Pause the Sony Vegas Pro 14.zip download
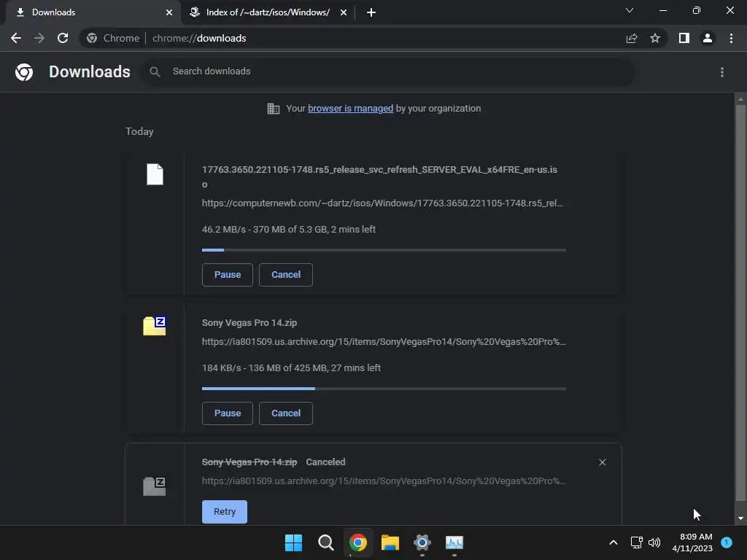Screen dimensions: 747x560 [228, 413]
